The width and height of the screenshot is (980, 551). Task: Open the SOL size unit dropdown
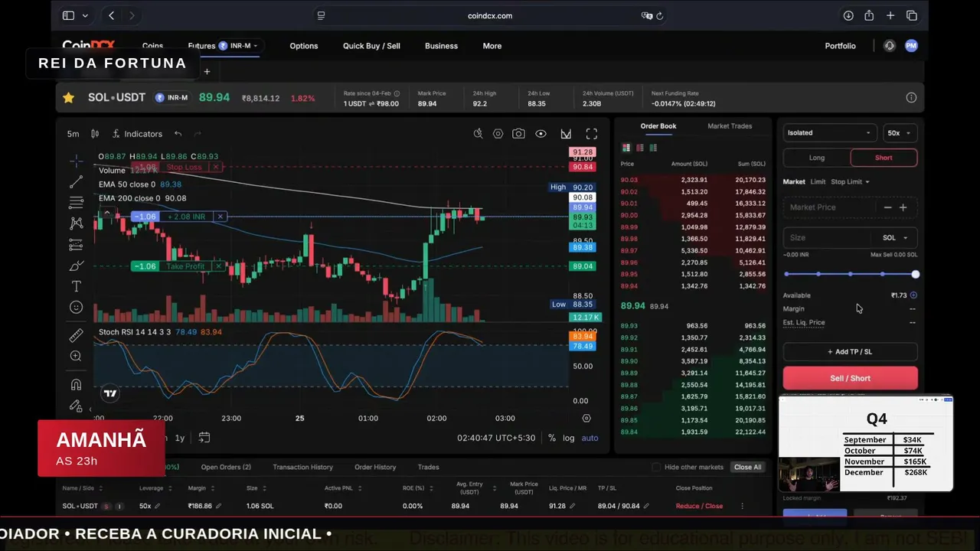894,238
